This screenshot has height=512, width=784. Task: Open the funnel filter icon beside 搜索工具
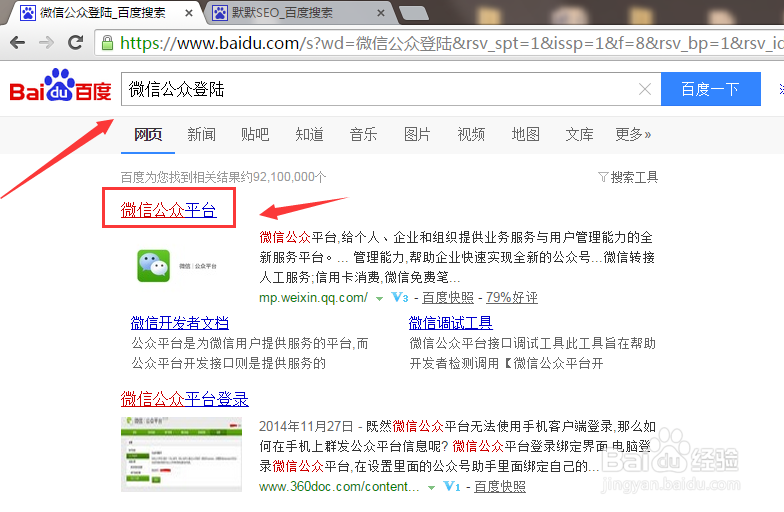point(603,177)
